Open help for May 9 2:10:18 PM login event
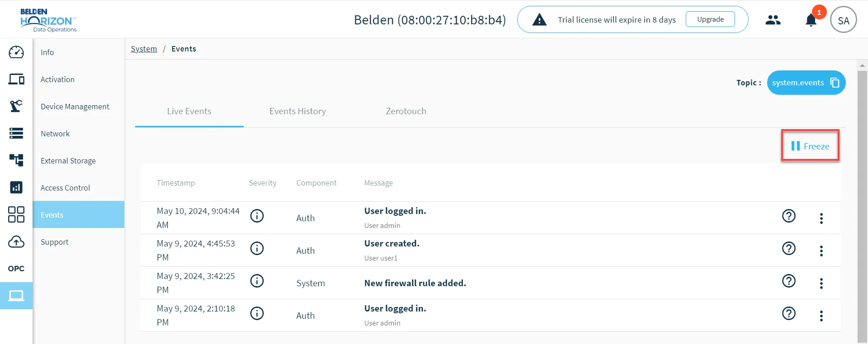Image resolution: width=868 pixels, height=344 pixels. 789,313
